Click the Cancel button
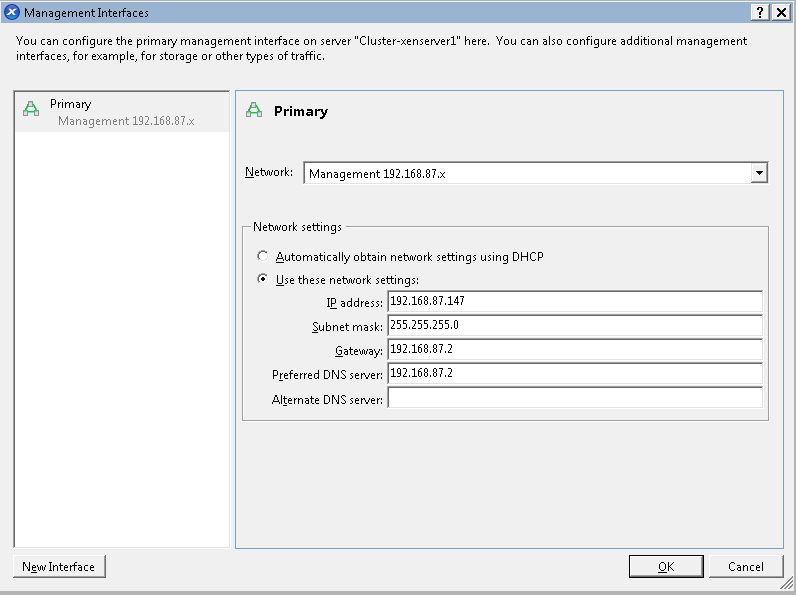Image resolution: width=796 pixels, height=595 pixels. [x=746, y=567]
